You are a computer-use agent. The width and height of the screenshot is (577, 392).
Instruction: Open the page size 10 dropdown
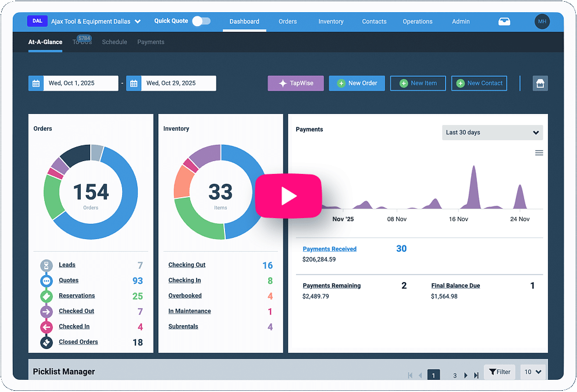532,372
